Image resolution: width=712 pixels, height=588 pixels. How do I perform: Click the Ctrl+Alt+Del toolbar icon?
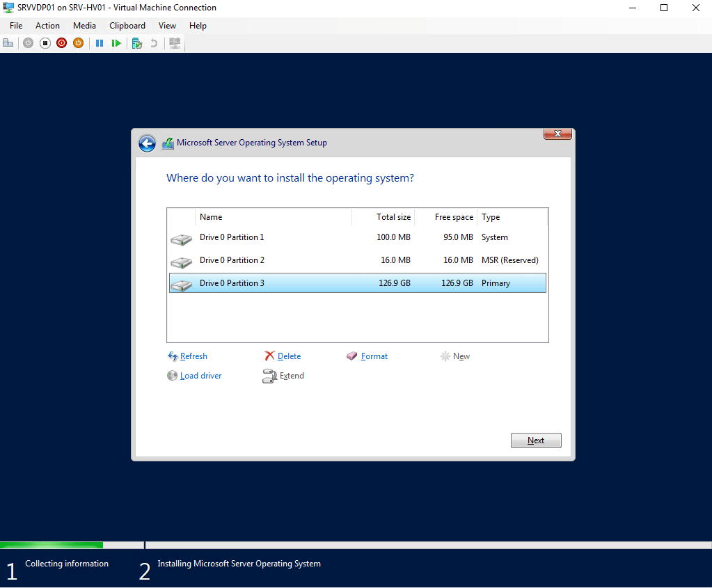coord(8,43)
